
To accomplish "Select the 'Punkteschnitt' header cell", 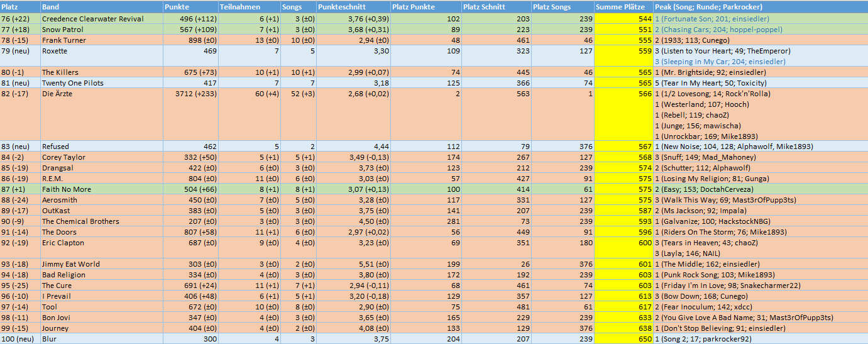I will 353,7.
